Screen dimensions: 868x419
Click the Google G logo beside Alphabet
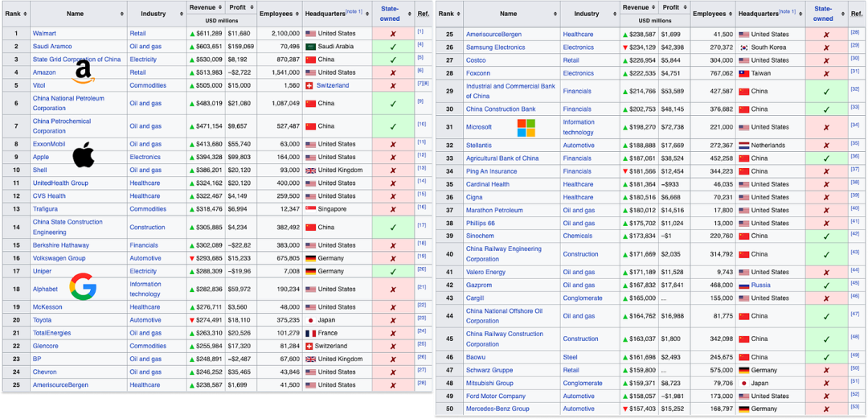(83, 287)
